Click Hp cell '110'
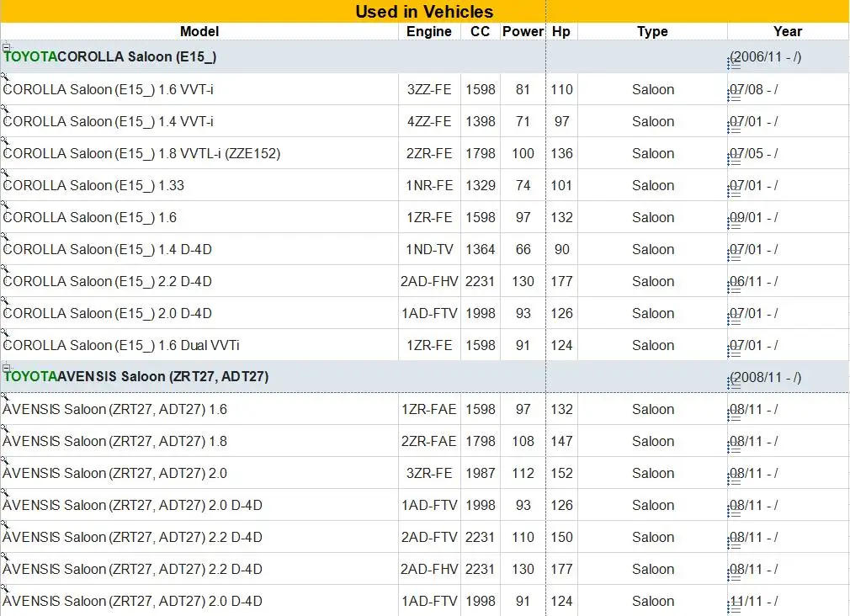 (561, 89)
